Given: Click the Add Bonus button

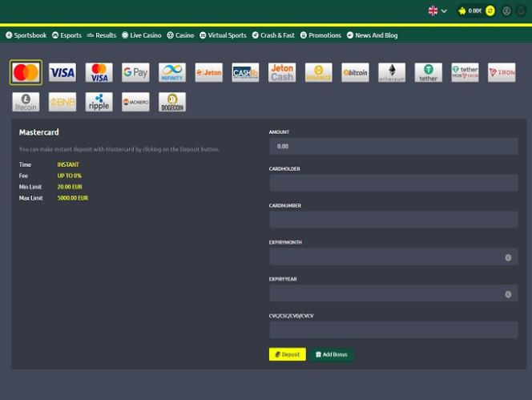Looking at the screenshot, I should 331,354.
